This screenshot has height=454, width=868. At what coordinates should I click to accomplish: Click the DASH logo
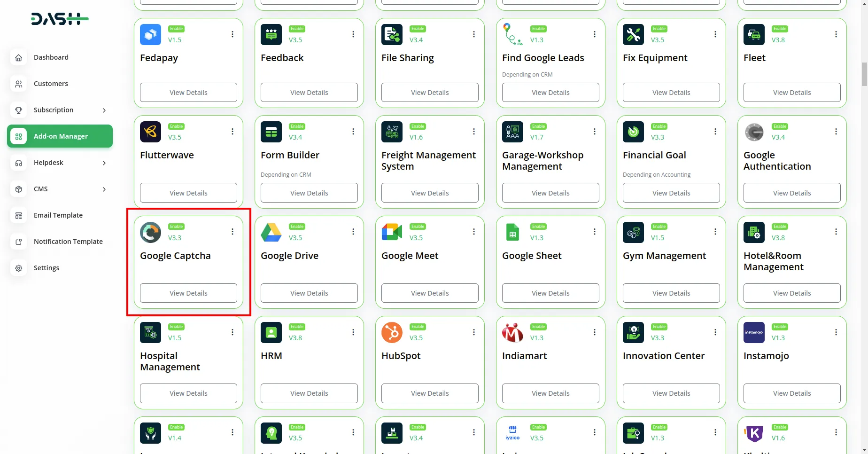pos(60,19)
